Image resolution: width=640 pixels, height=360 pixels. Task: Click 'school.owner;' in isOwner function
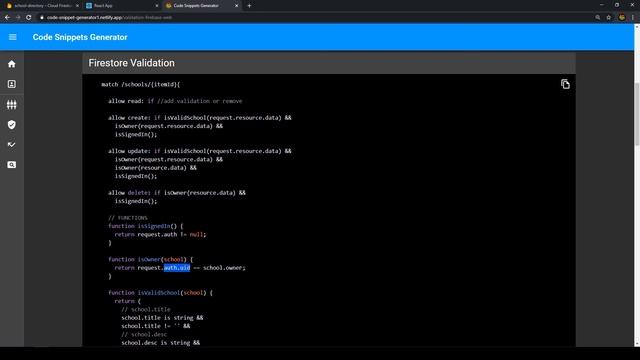coord(224,268)
